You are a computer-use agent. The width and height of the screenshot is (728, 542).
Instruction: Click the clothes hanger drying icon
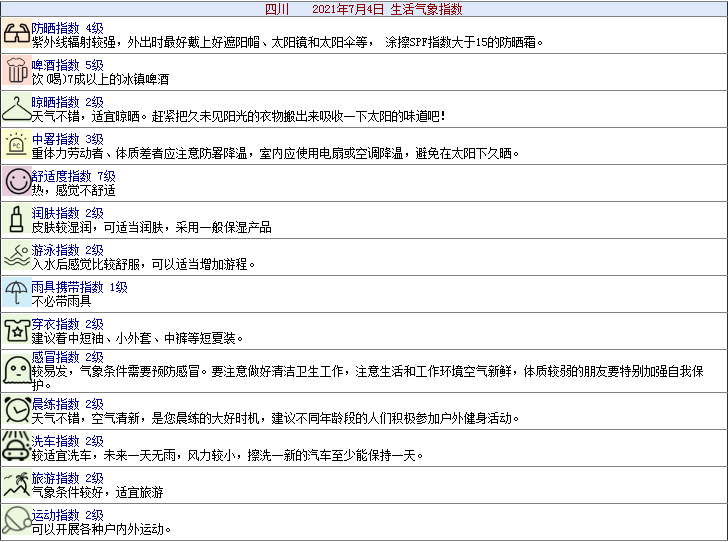click(16, 109)
